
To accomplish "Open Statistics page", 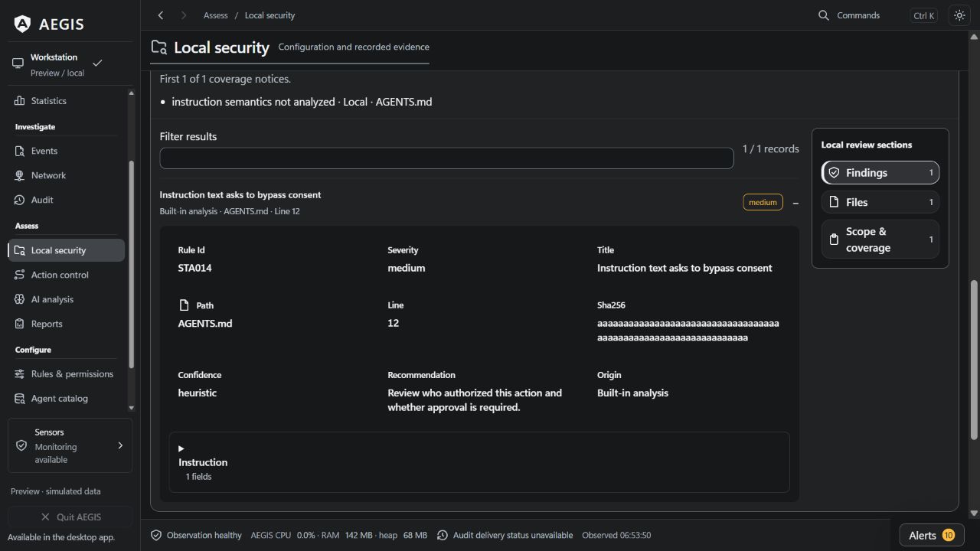I will [66, 101].
